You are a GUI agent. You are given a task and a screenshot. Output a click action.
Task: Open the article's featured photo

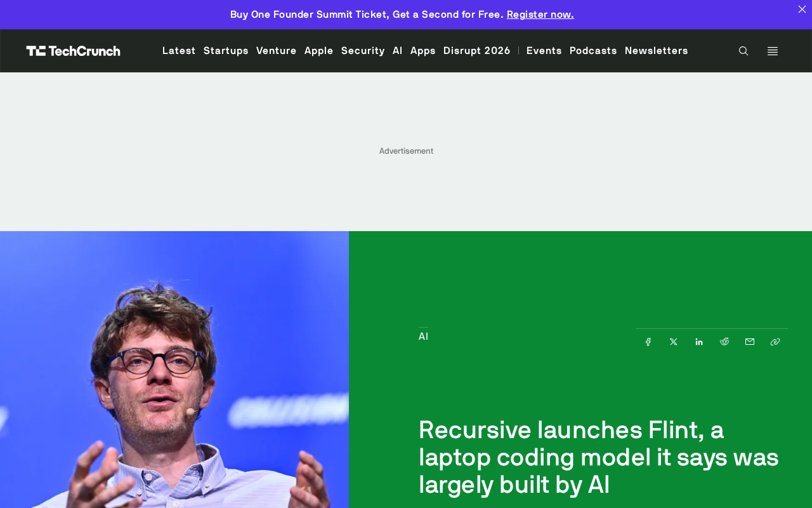tap(174, 370)
